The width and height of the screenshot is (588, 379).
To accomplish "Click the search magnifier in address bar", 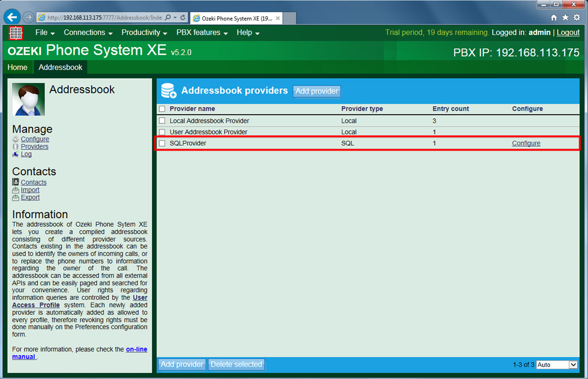I will (x=168, y=17).
